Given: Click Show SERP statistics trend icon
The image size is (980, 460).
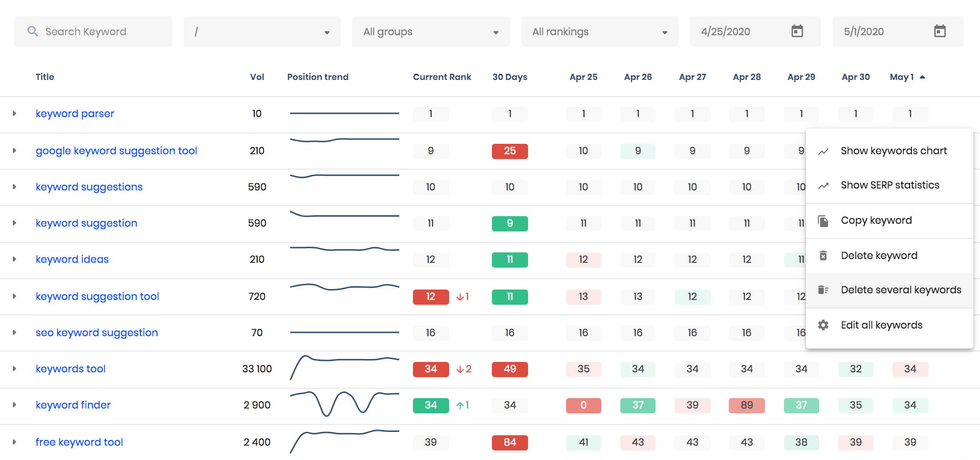Looking at the screenshot, I should coord(823,186).
